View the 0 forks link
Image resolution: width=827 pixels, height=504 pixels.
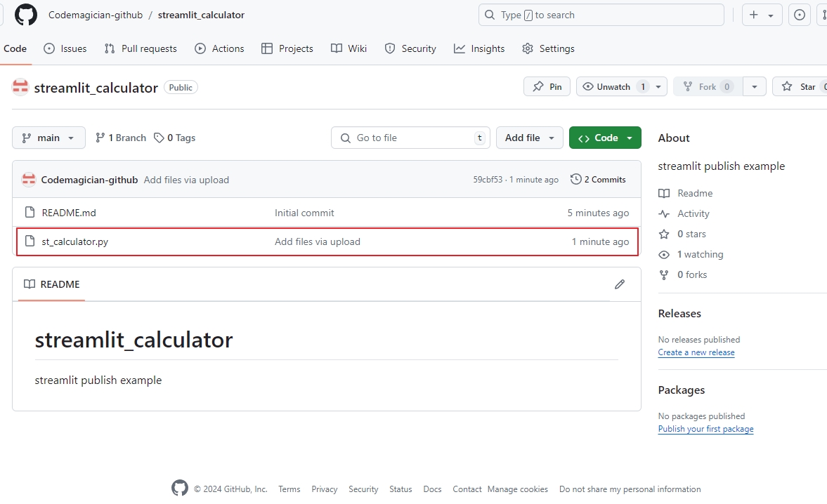tap(682, 274)
